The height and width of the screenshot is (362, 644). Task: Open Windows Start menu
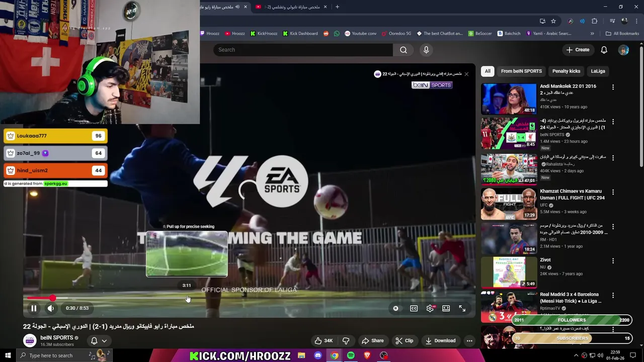(x=8, y=355)
